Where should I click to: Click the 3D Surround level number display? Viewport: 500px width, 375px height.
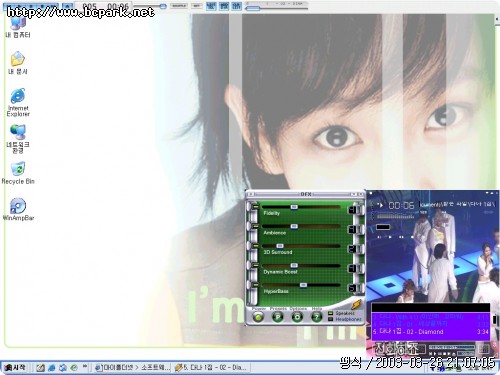352,249
